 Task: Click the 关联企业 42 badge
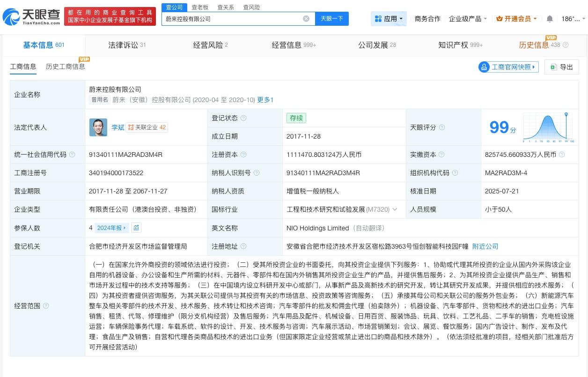(x=147, y=127)
